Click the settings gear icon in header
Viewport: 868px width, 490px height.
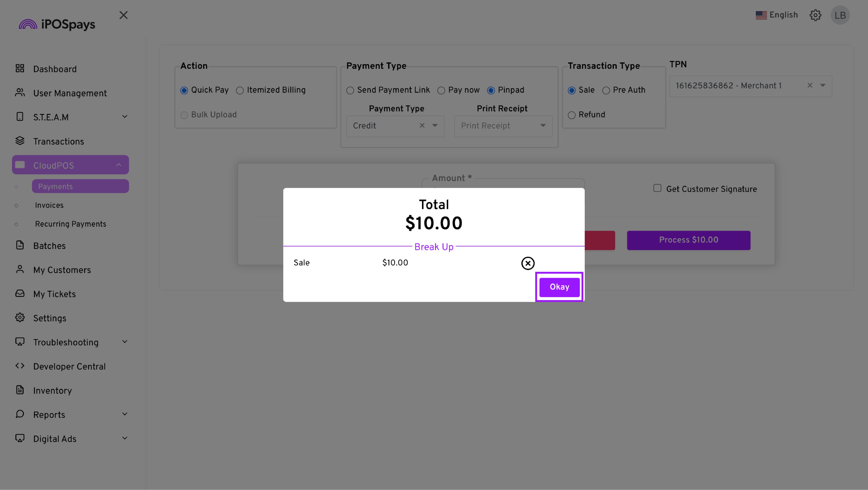pyautogui.click(x=815, y=15)
